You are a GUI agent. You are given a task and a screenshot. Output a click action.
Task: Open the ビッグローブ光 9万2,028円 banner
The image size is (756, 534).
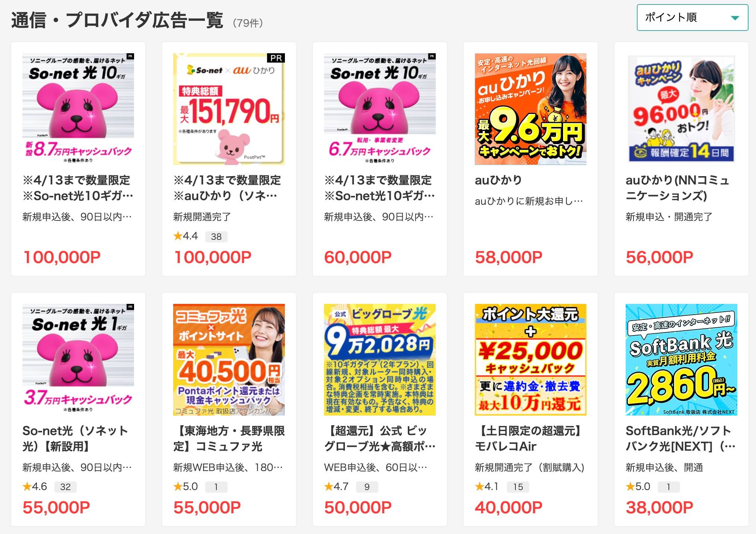click(x=380, y=359)
